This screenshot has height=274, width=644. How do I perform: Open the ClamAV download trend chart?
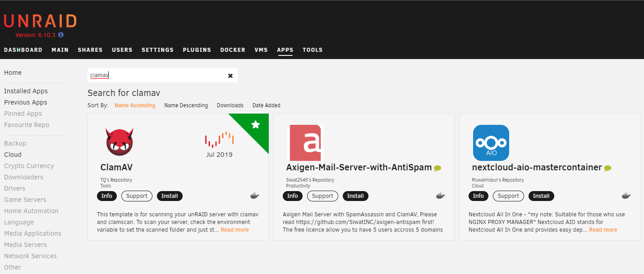pyautogui.click(x=219, y=140)
